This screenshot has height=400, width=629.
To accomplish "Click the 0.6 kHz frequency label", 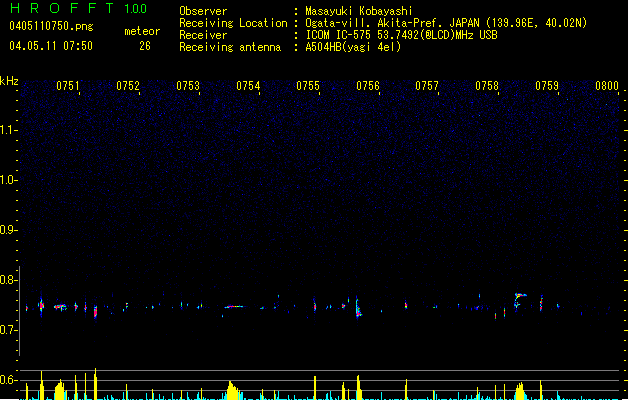I will coord(8,380).
